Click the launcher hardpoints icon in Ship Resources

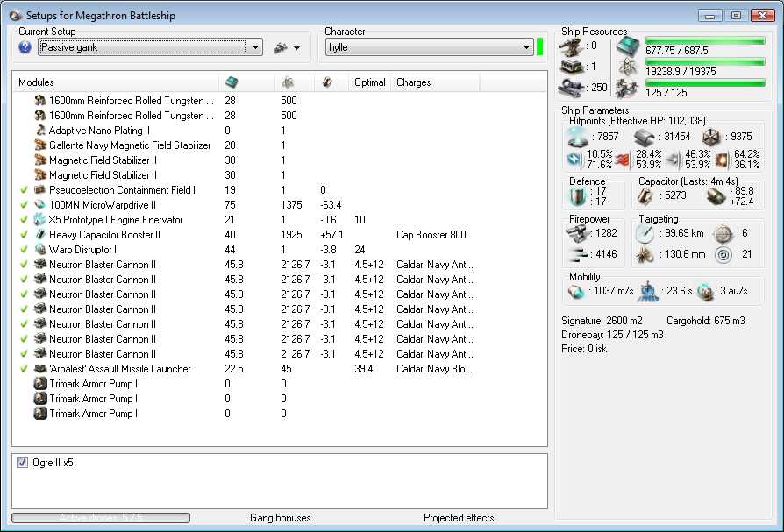[571, 67]
